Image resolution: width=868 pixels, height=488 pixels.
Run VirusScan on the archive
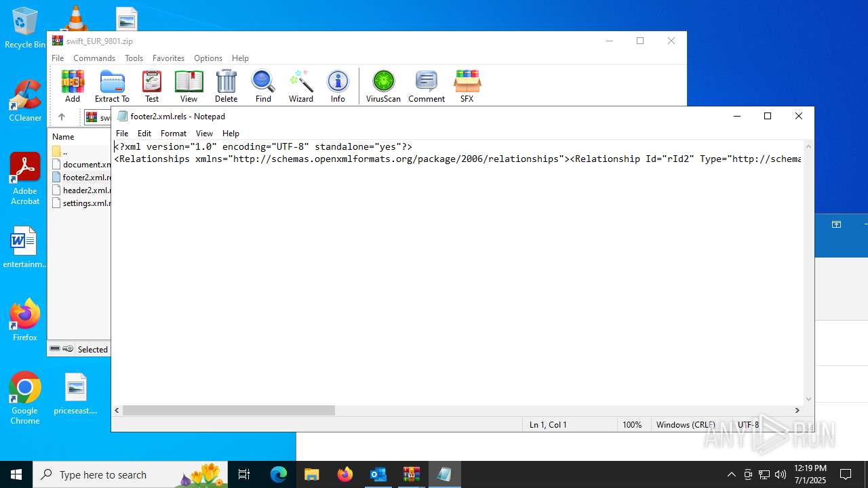(383, 86)
